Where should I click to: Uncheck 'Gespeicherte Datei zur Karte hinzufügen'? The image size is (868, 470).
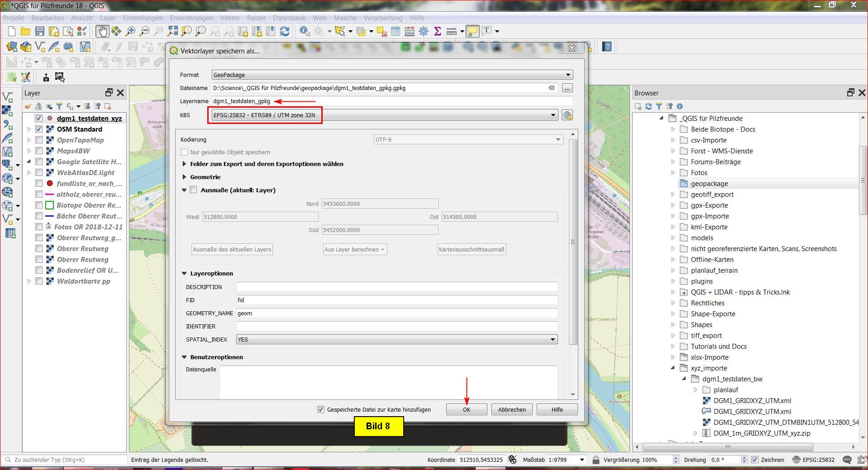(321, 409)
